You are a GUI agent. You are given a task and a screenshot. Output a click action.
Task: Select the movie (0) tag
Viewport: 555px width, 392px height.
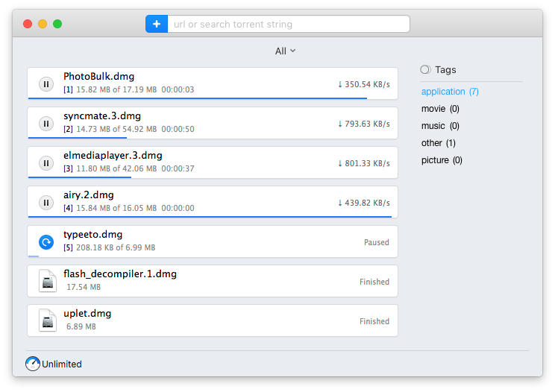click(440, 109)
